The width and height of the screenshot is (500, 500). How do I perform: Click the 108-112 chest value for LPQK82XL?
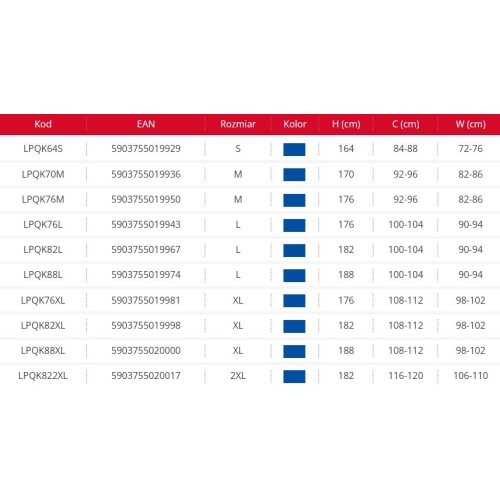[406, 325]
